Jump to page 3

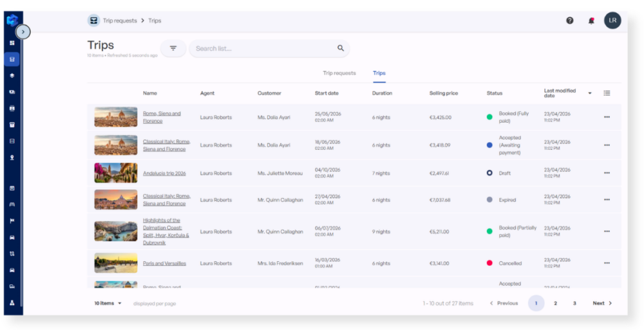click(574, 304)
